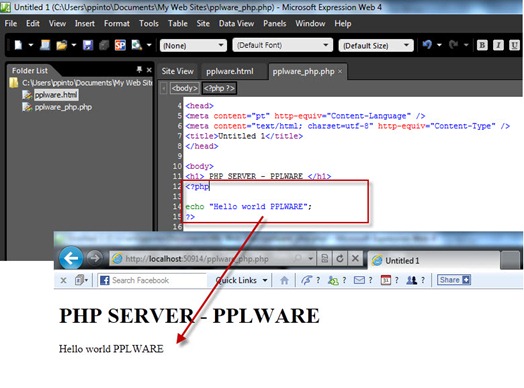This screenshot has width=524, height=388.
Task: Click the address bar search magnifier icon
Action: click(x=297, y=259)
